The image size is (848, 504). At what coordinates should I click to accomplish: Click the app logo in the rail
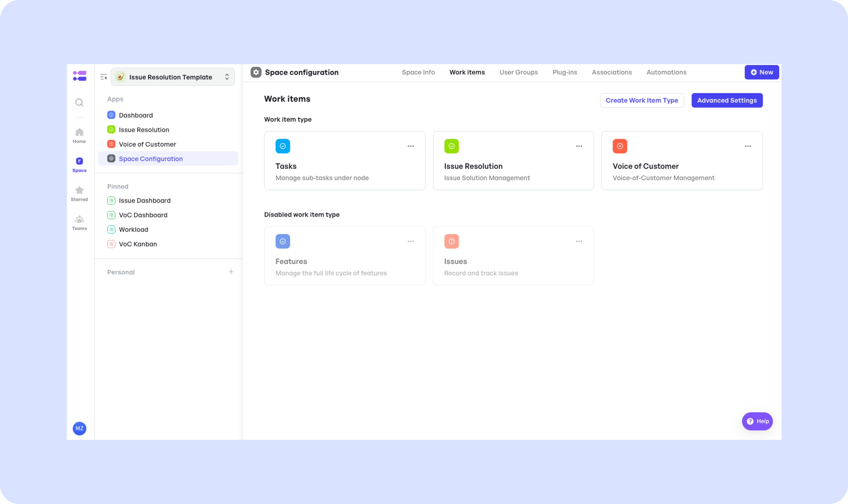(79, 75)
